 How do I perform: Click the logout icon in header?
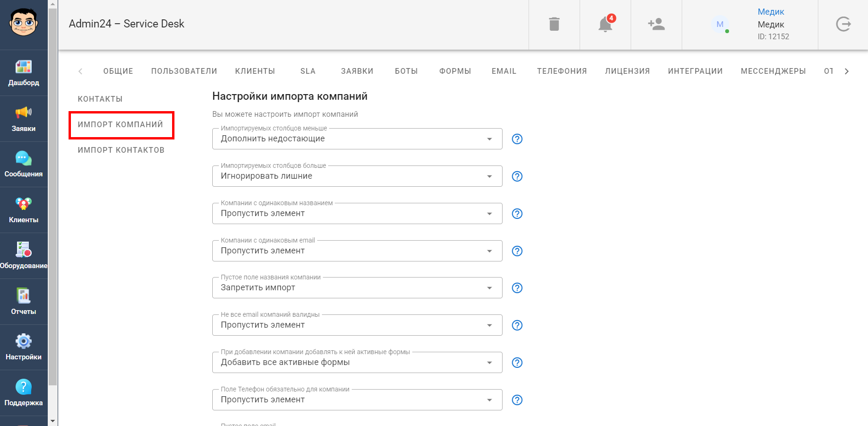pyautogui.click(x=843, y=24)
